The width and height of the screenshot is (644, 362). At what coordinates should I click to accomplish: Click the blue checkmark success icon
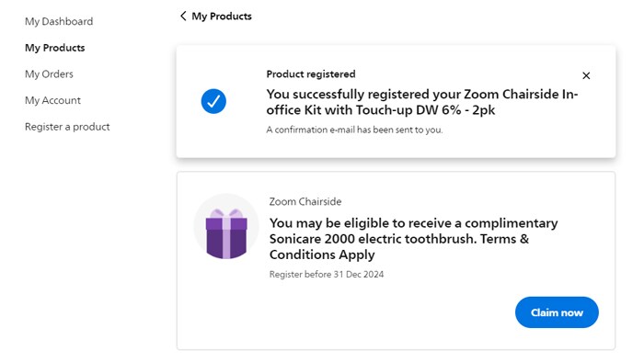pos(213,101)
